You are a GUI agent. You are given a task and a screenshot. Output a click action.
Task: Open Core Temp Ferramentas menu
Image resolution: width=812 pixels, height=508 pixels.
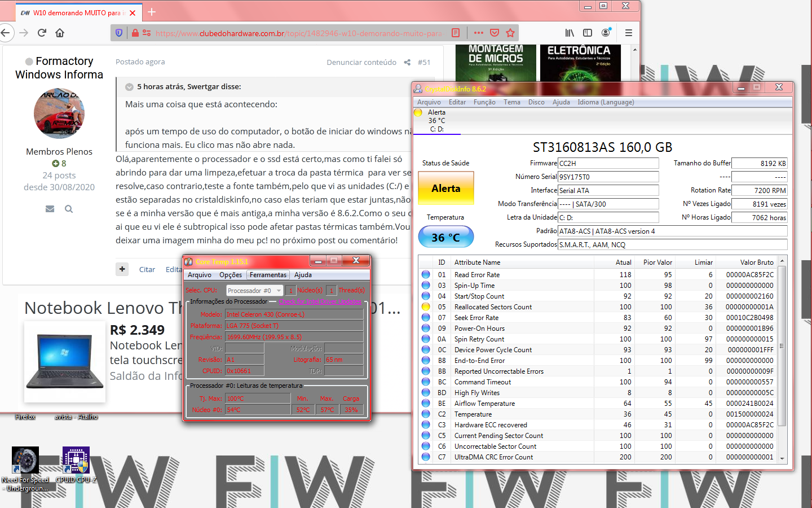(268, 275)
